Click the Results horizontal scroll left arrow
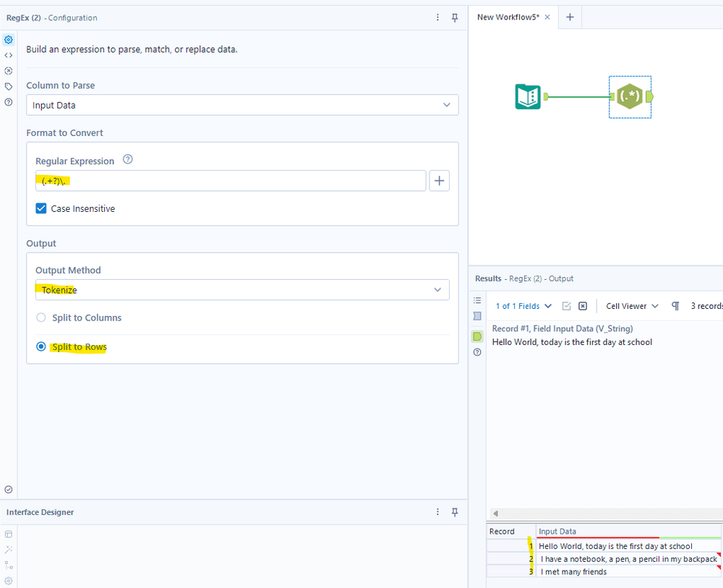Screen dimensions: 723x588 [496, 514]
